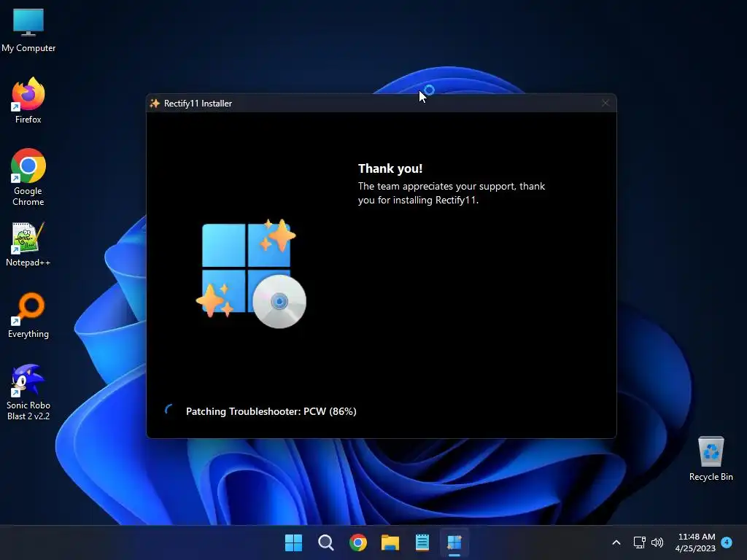Close the Rectify11 Installer window

tap(605, 104)
